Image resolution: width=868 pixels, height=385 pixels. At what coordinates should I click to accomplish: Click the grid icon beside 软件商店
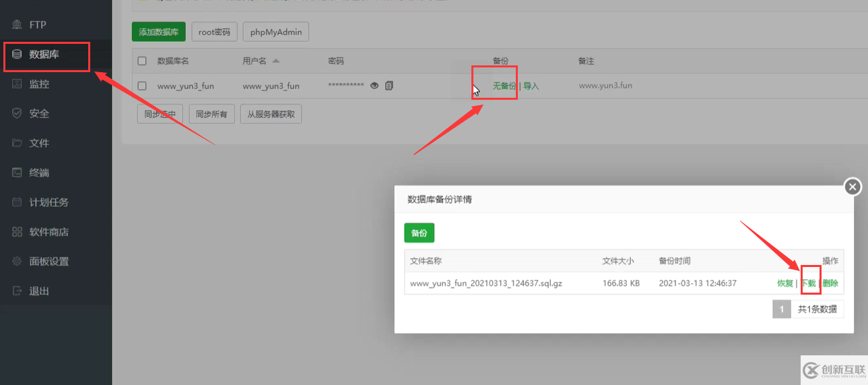(x=17, y=232)
